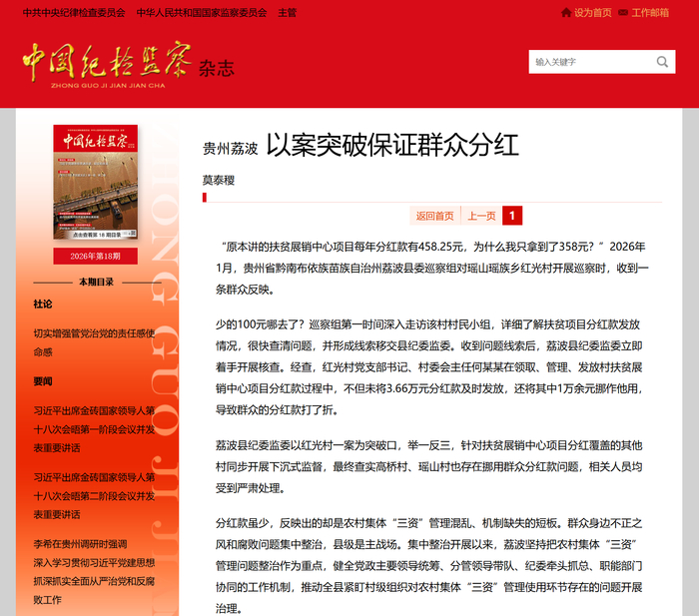Open the 2026 issue 18 cover thumbnail

(x=96, y=182)
